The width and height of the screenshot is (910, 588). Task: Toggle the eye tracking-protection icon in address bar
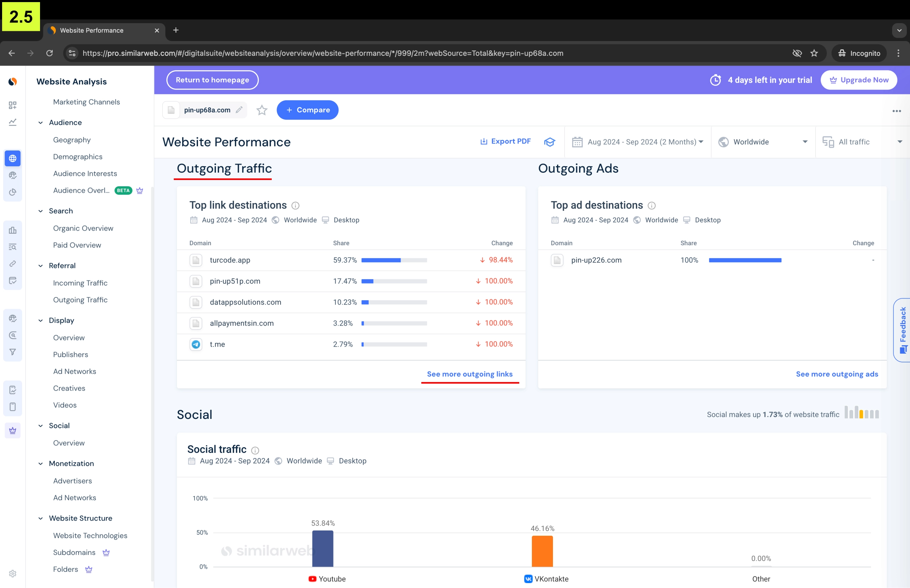pos(797,53)
